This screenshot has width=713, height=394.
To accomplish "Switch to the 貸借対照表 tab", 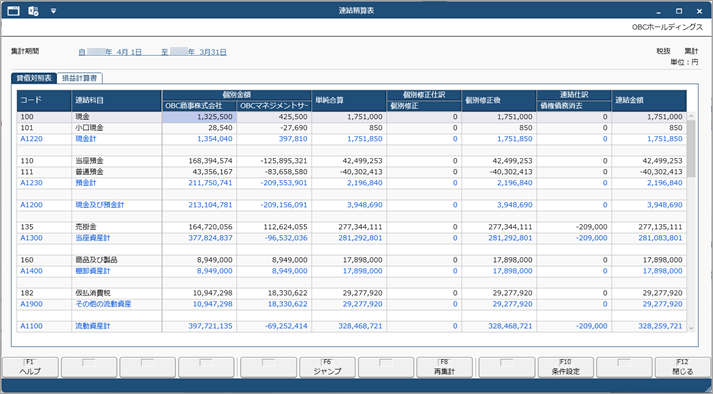I will 34,78.
